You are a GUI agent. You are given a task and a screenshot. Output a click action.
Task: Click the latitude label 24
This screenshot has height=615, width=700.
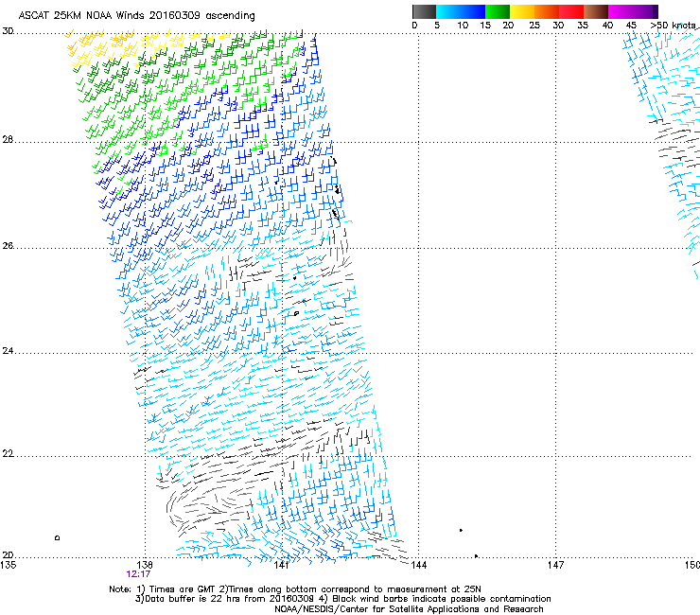click(x=8, y=351)
